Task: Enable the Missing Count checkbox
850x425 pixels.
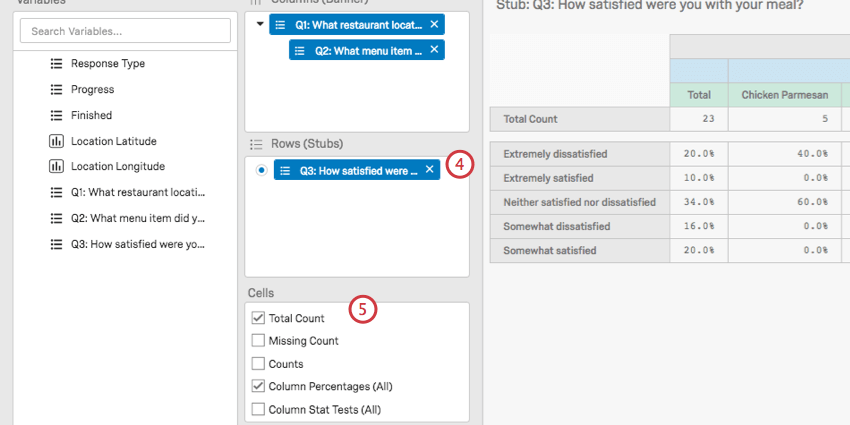Action: point(259,341)
